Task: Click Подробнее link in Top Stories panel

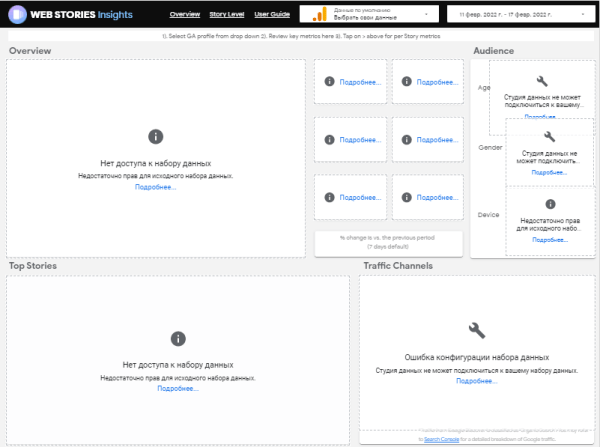Action: point(178,388)
